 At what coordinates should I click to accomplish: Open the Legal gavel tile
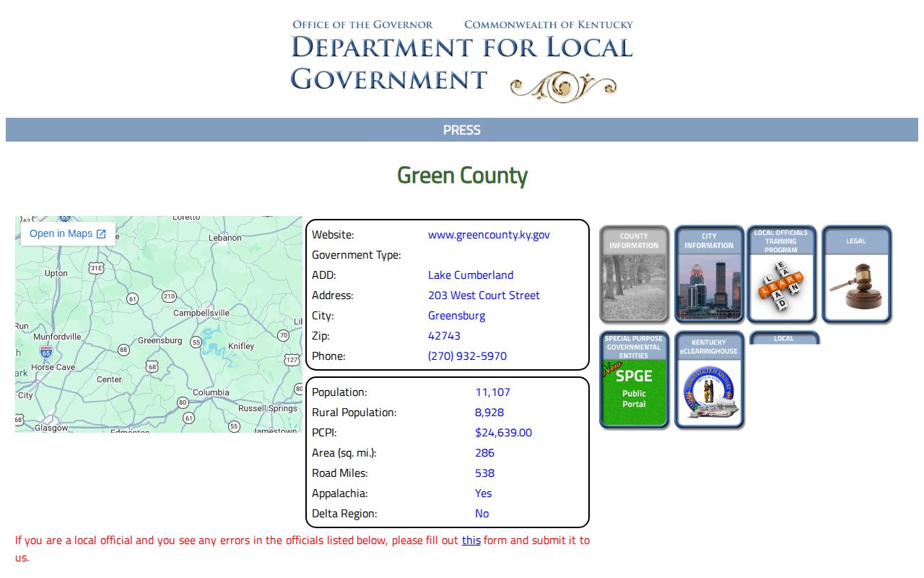click(x=856, y=274)
